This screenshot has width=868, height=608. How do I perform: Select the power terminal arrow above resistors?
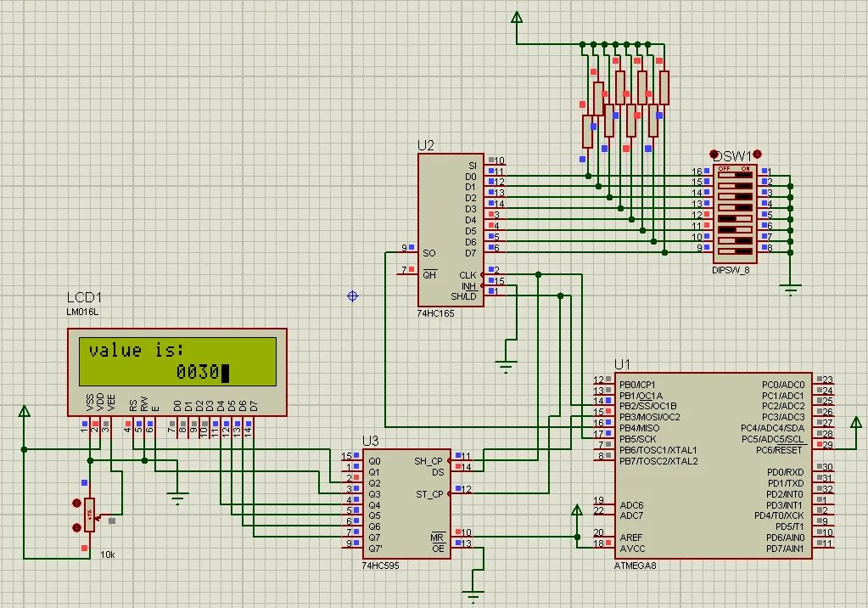pyautogui.click(x=517, y=18)
